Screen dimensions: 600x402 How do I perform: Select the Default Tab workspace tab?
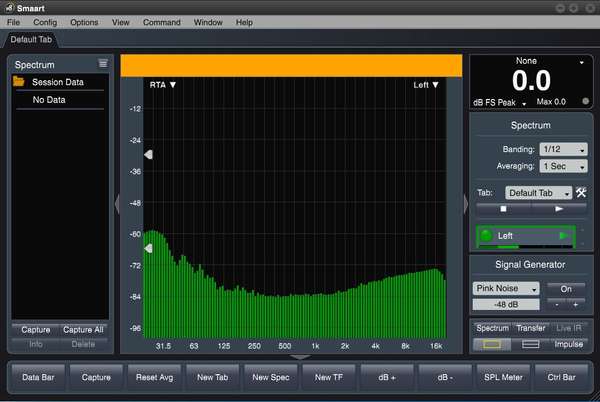coord(31,39)
